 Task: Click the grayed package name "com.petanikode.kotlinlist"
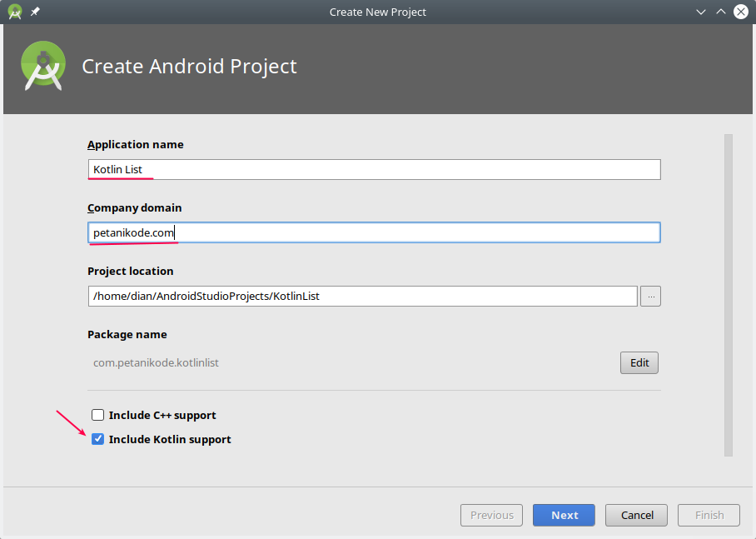point(156,362)
